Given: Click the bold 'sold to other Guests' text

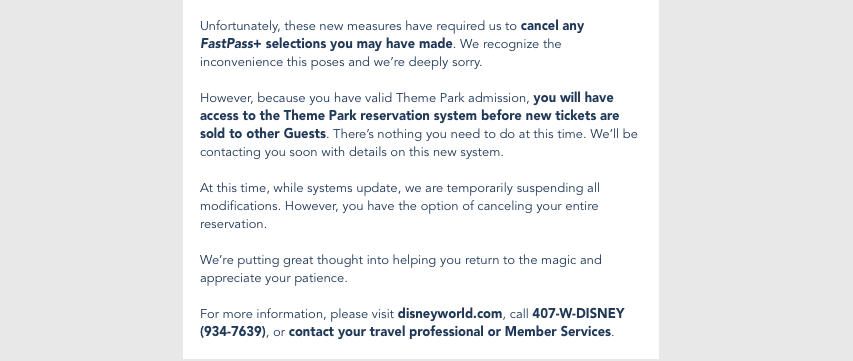Looking at the screenshot, I should 263,134.
